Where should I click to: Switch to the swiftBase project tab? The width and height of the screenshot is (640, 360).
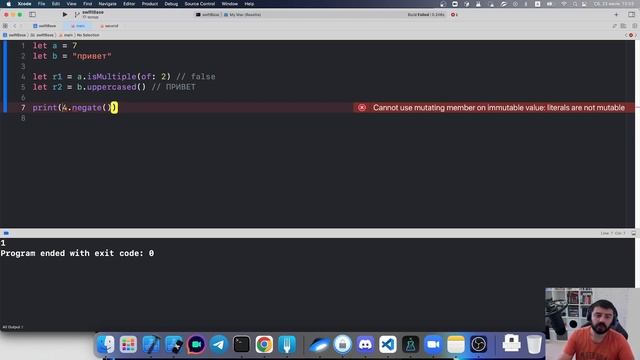[44, 26]
